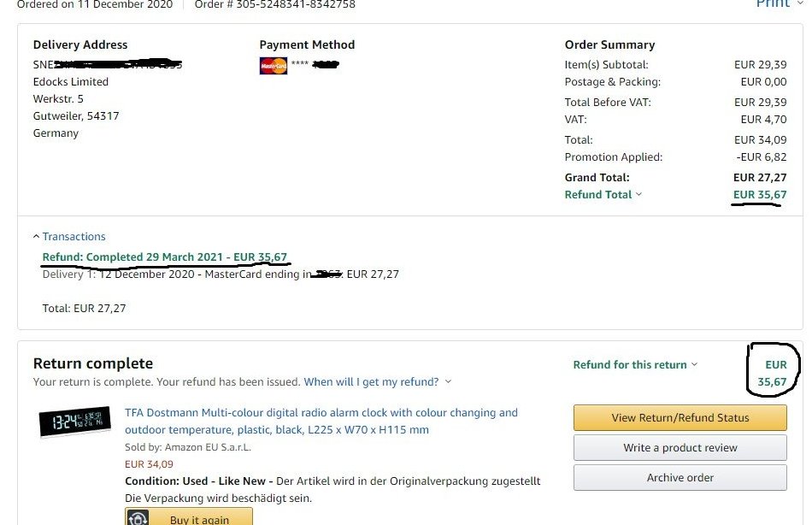
Task: Open the Refund for this return dropdown
Action: click(634, 365)
